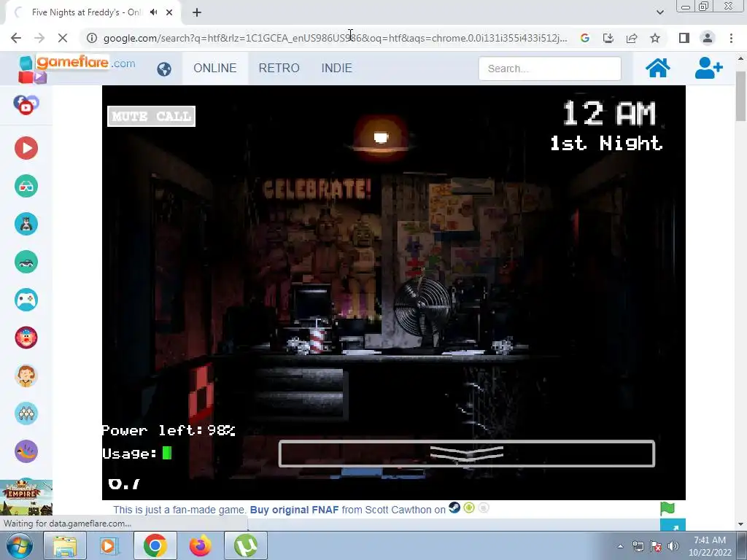This screenshot has width=747, height=560.
Task: Open the Windows Start button
Action: click(x=20, y=545)
